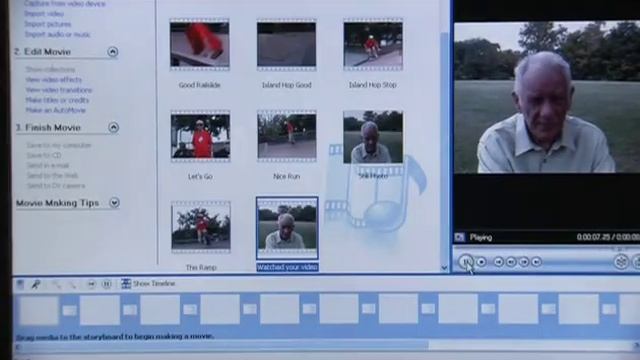Select the first storyboard transition cell

(69, 310)
